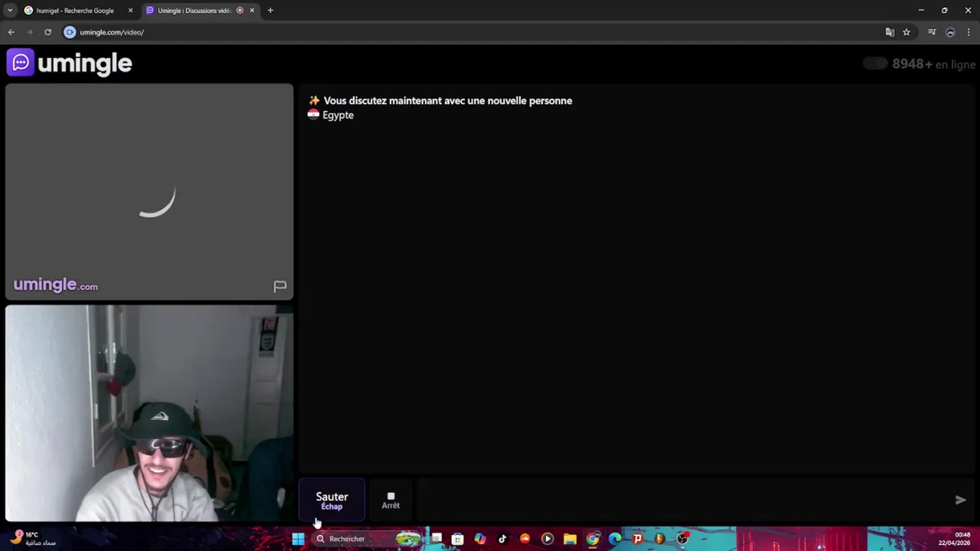Click the camera permission icon in address bar
This screenshot has height=551, width=980.
tap(70, 32)
